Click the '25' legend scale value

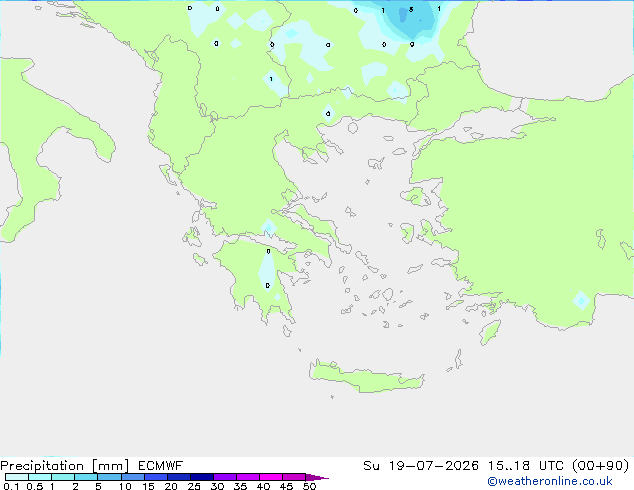(194, 486)
